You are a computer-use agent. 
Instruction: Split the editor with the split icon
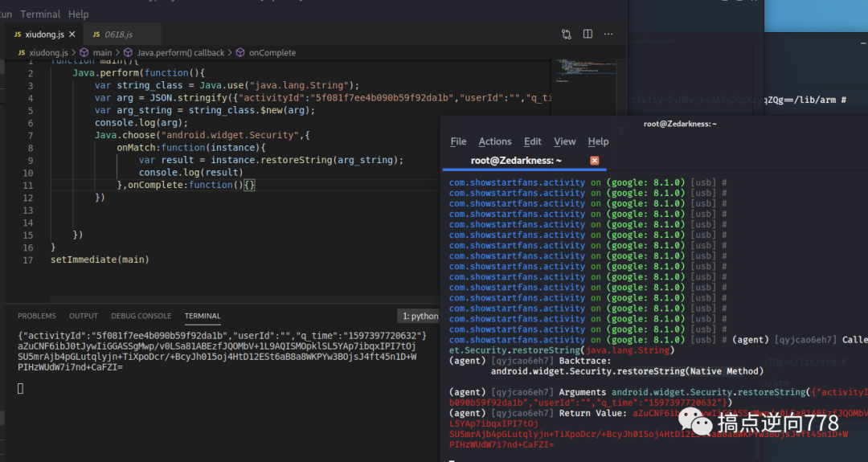(x=588, y=35)
